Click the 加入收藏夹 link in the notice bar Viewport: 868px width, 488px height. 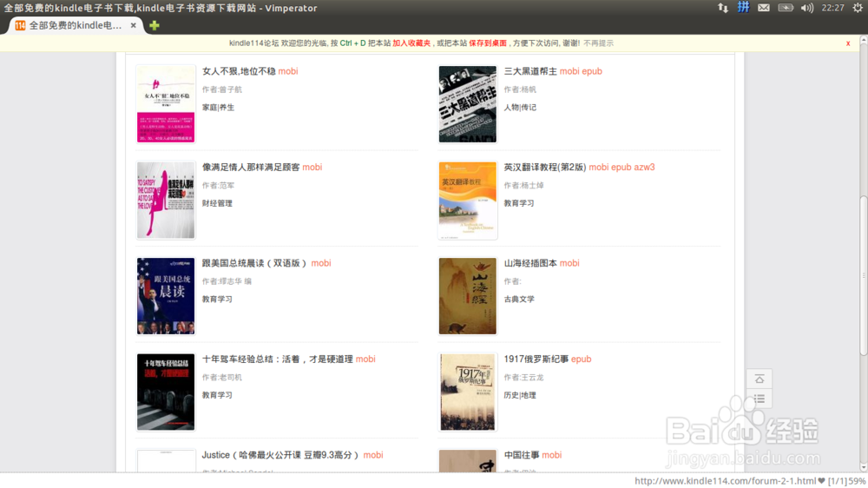pos(411,43)
